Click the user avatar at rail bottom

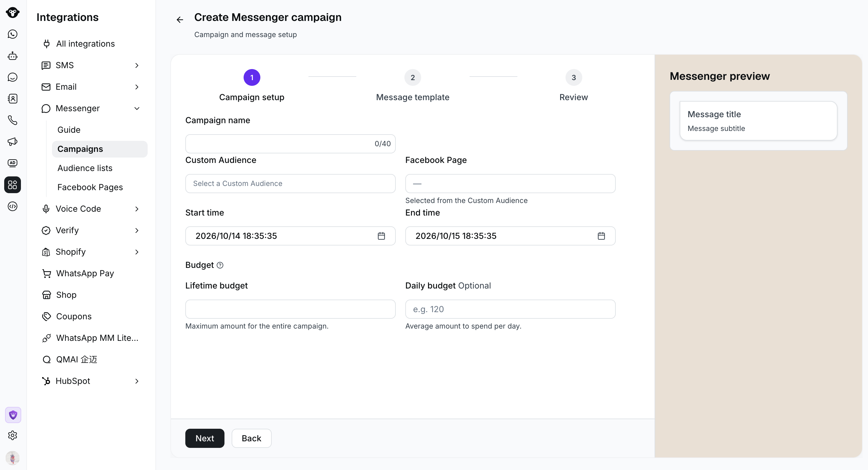pos(13,458)
